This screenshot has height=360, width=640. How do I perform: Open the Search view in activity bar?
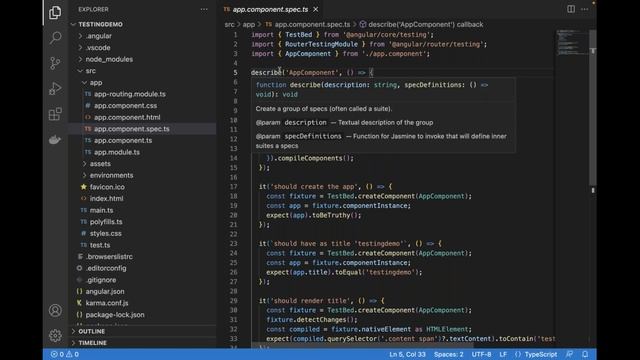coord(55,38)
